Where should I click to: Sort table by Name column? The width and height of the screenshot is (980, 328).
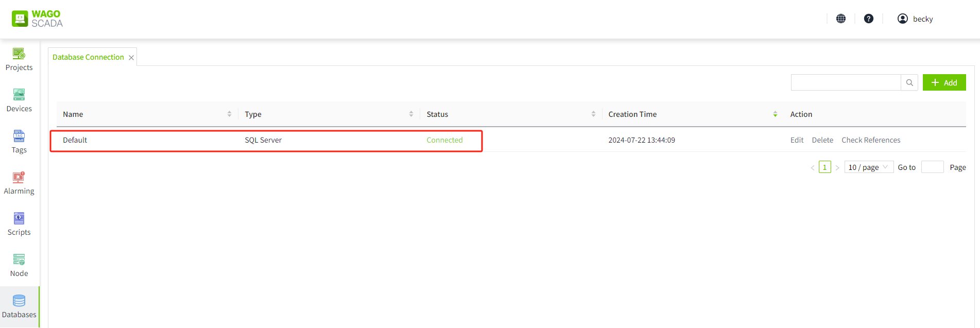229,114
